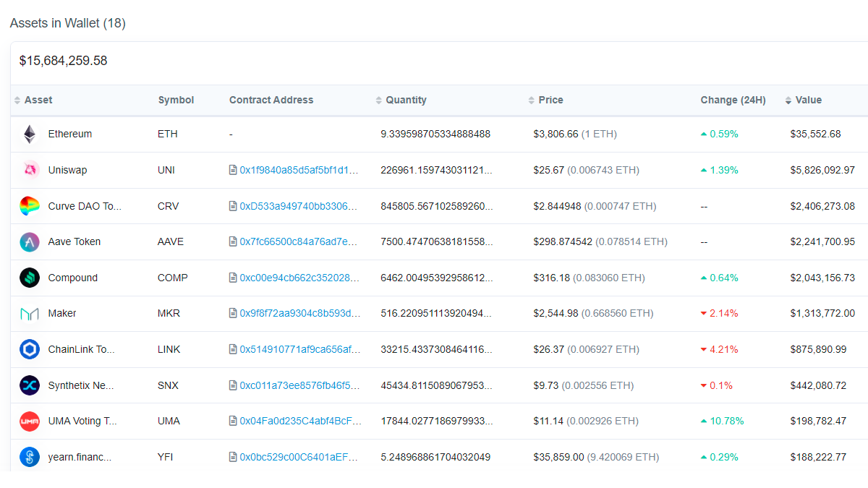Click the Aave price $298.874542

coord(563,241)
